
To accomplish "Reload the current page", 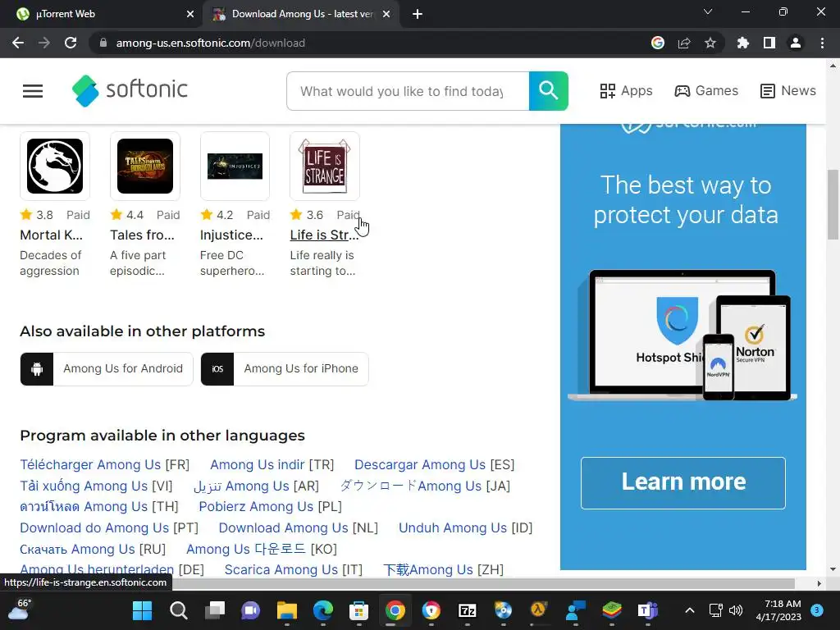I will point(71,43).
